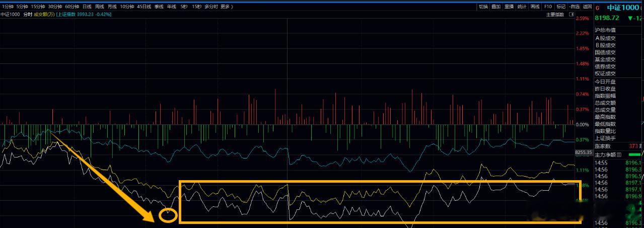The width and height of the screenshot is (644, 228).
Task: Toggle the icon next to 主要指数
Action: click(571, 14)
